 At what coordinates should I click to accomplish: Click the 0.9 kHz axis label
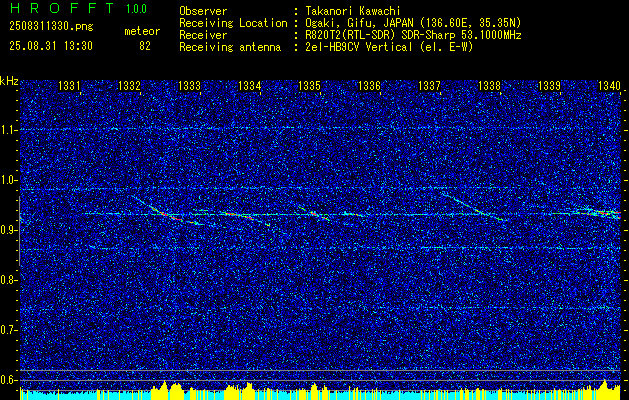point(8,230)
